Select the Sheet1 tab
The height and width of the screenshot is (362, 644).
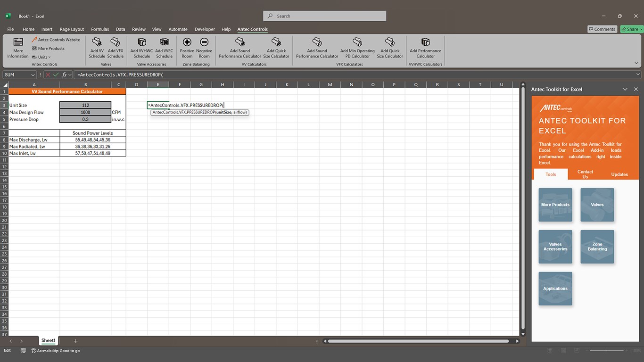pyautogui.click(x=49, y=341)
